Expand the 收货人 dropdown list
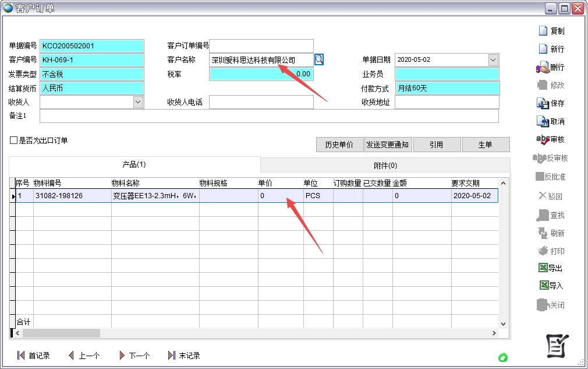588x369 pixels. point(138,102)
